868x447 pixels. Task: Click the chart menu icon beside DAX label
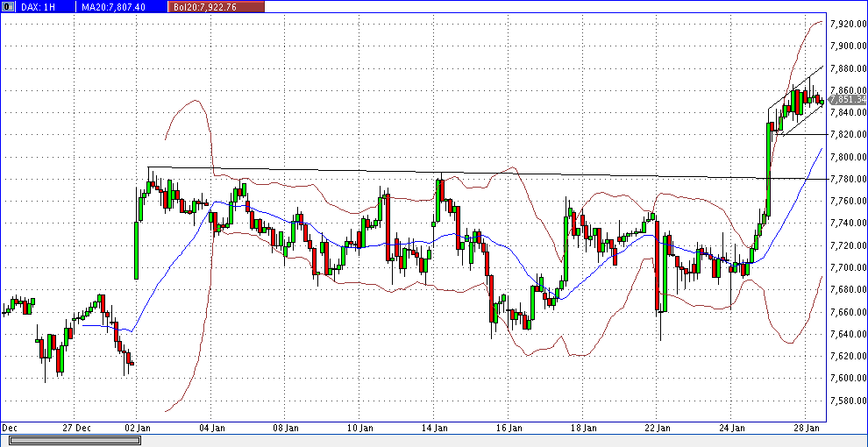click(7, 7)
